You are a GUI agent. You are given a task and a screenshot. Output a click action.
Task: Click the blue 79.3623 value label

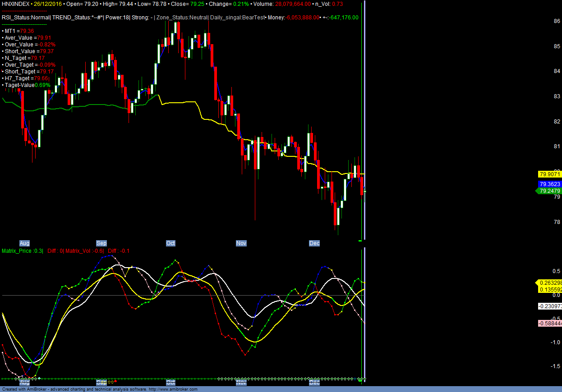coord(549,184)
